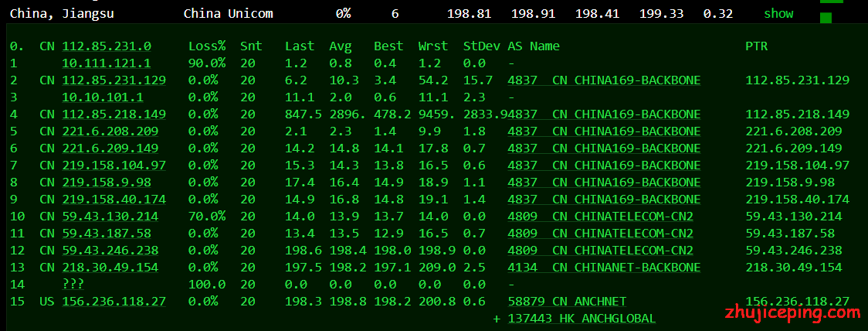This screenshot has width=868, height=331.
Task: Select the 200.8 worst latency on hop 15
Action: pyautogui.click(x=437, y=301)
